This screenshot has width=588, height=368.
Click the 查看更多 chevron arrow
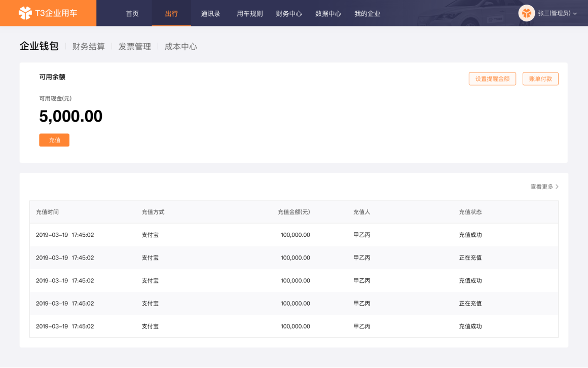[557, 187]
